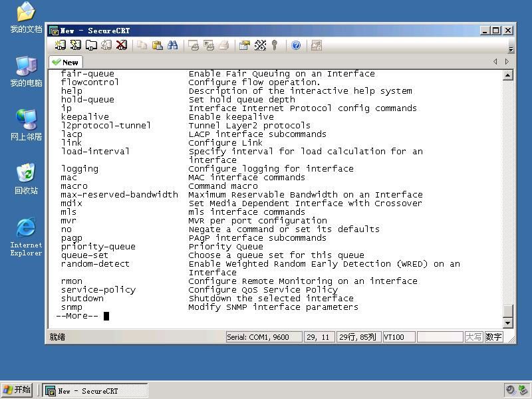
Task: Click the 数字 num lock indicator
Action: [493, 337]
